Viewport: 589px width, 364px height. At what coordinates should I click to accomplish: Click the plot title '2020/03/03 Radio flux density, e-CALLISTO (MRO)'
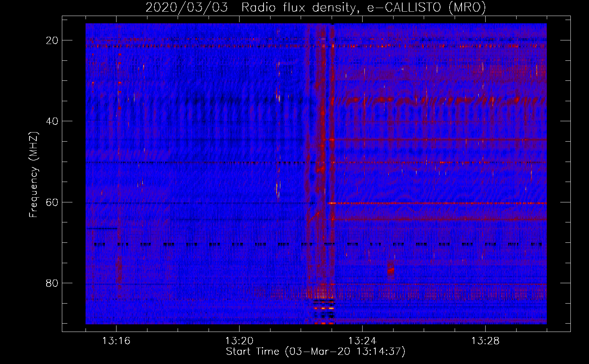(x=316, y=7)
